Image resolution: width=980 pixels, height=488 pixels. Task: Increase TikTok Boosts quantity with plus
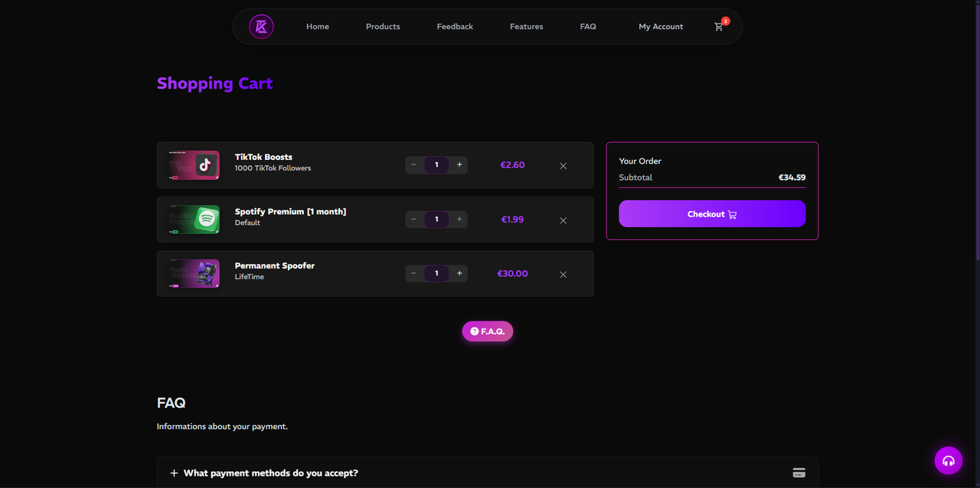[459, 164]
